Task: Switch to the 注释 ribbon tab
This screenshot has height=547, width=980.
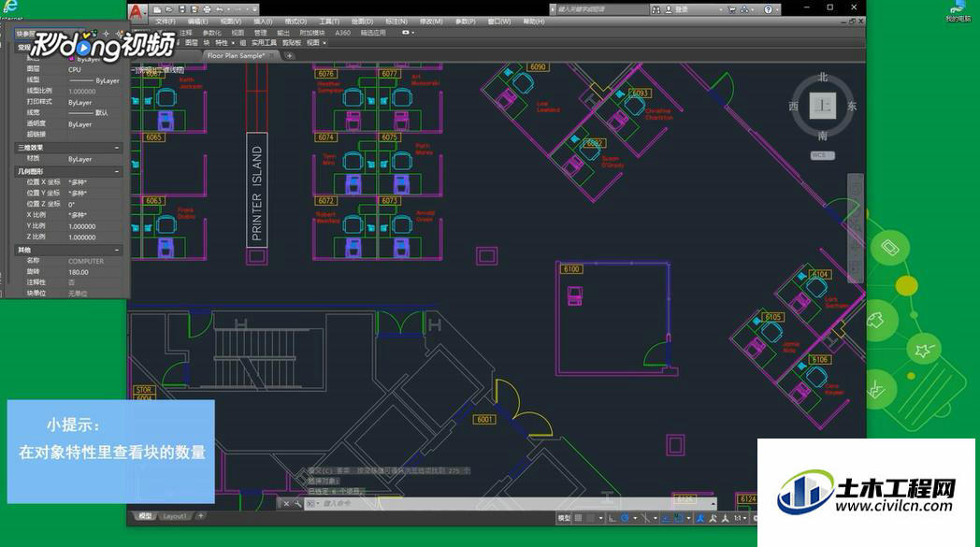Action: [186, 33]
